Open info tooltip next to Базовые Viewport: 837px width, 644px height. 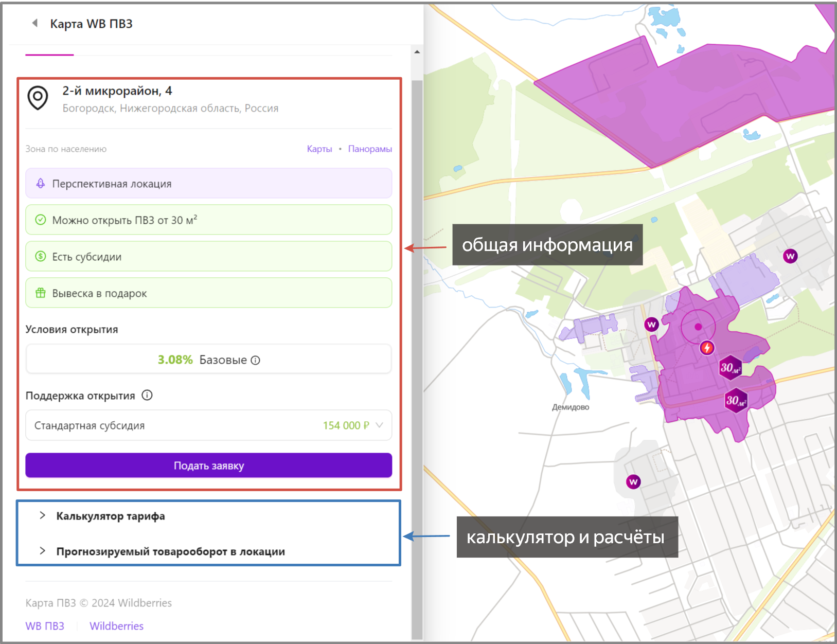255,360
